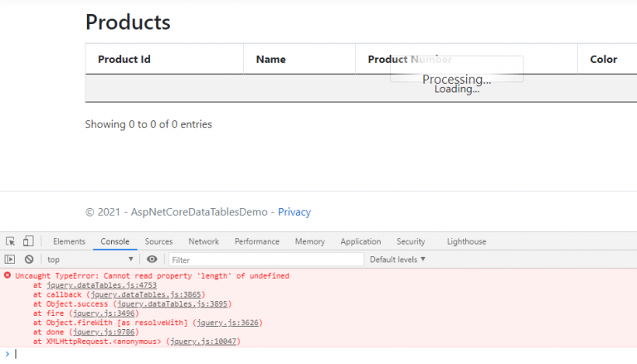This screenshot has width=637, height=364.
Task: Go to the Lighthouse tab
Action: click(x=466, y=241)
